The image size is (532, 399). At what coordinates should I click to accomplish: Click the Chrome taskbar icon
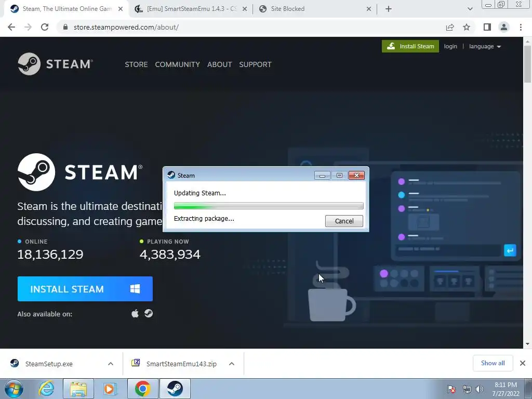point(143,389)
